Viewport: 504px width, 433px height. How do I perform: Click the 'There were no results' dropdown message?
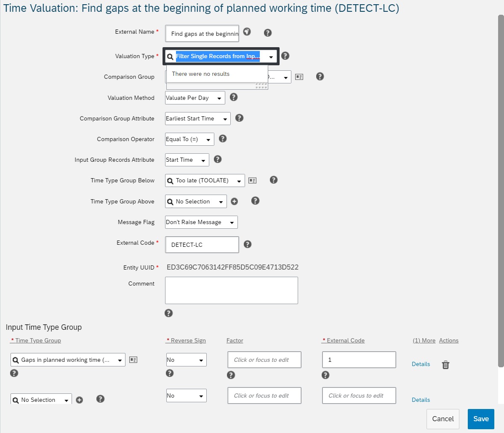coord(201,74)
